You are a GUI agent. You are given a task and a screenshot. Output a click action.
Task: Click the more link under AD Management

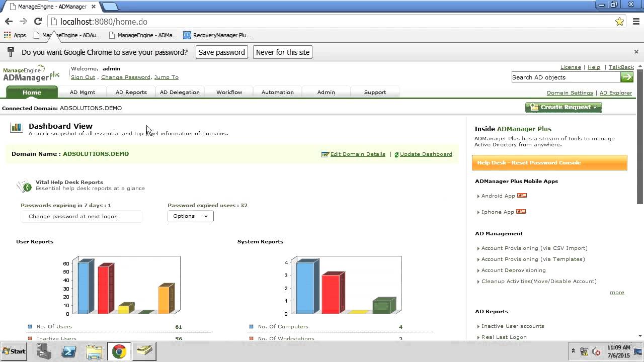point(617,293)
